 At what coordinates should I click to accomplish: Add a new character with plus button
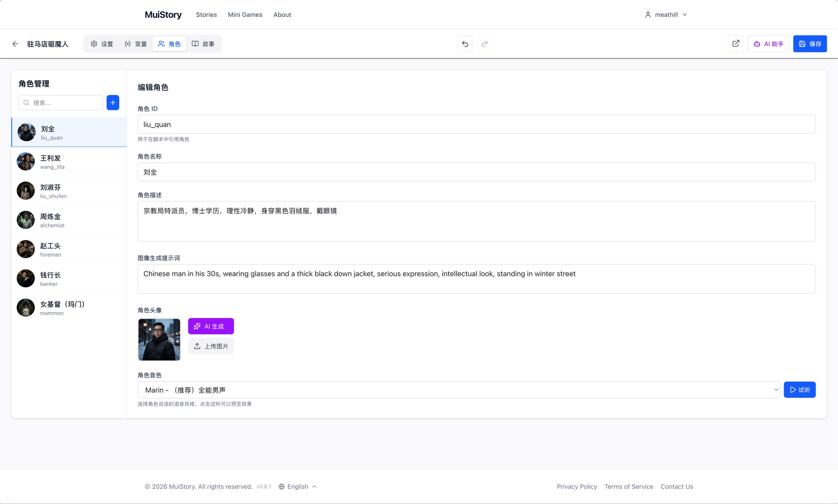pos(113,103)
